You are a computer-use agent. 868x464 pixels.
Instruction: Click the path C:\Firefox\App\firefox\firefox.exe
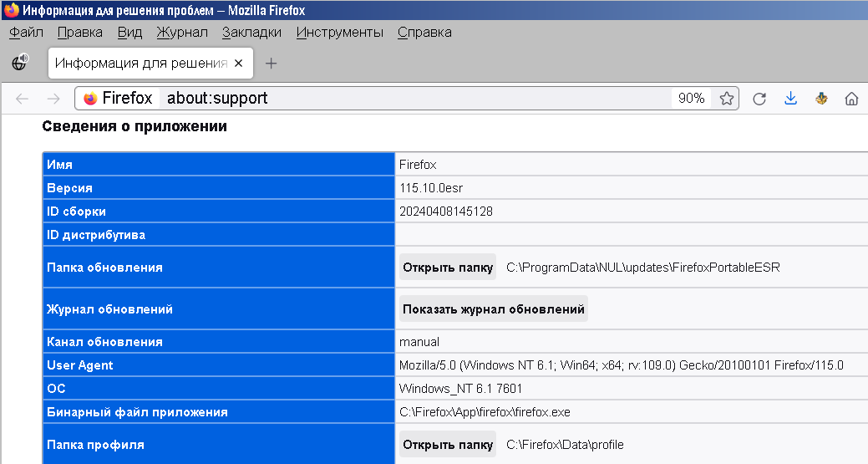click(x=485, y=412)
